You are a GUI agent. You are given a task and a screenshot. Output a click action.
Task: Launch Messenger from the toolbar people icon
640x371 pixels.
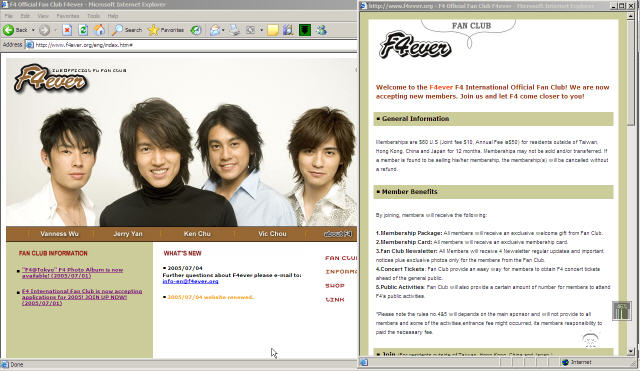pos(322,30)
